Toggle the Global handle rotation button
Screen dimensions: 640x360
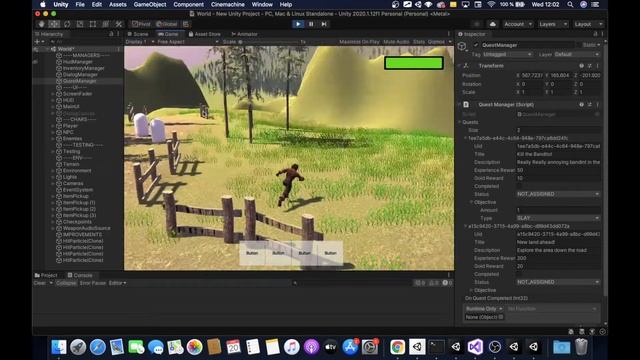coord(167,24)
